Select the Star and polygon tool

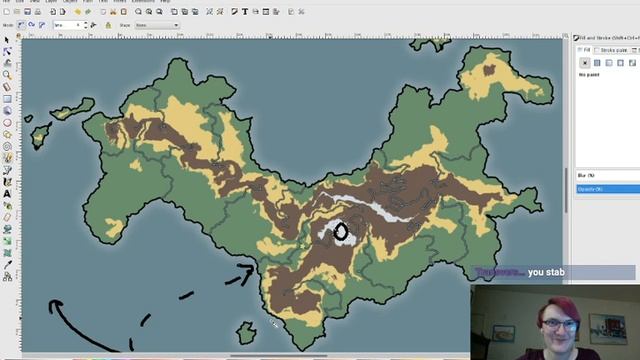(7, 134)
